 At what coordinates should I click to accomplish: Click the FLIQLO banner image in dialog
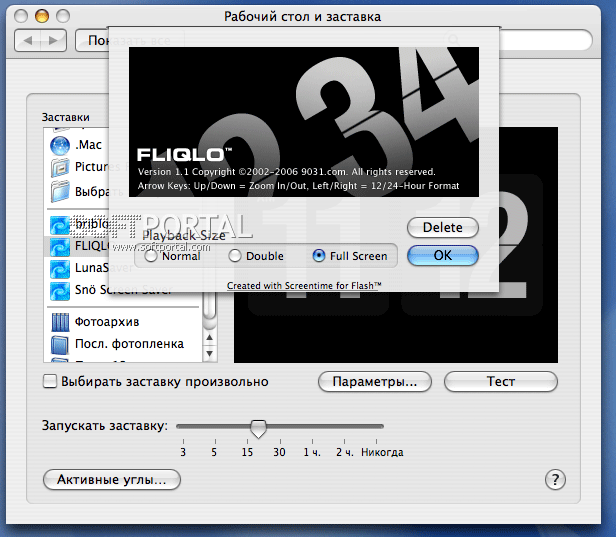[x=304, y=122]
